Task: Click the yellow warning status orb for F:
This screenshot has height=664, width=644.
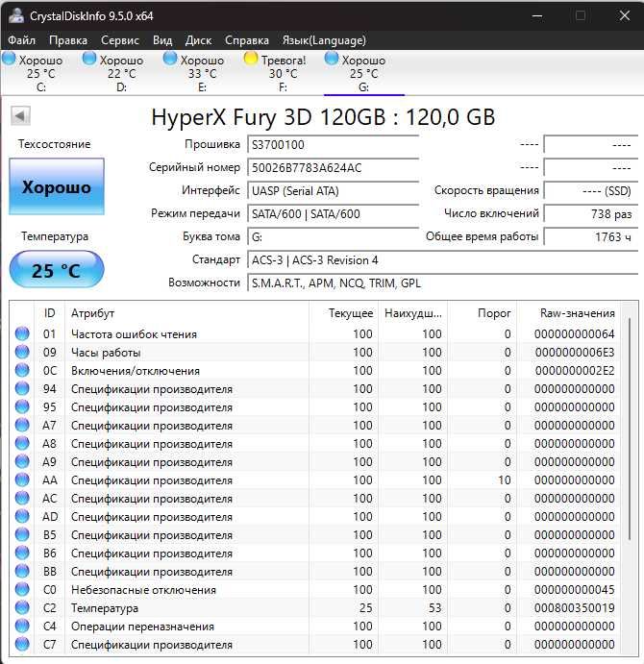Action: point(251,59)
